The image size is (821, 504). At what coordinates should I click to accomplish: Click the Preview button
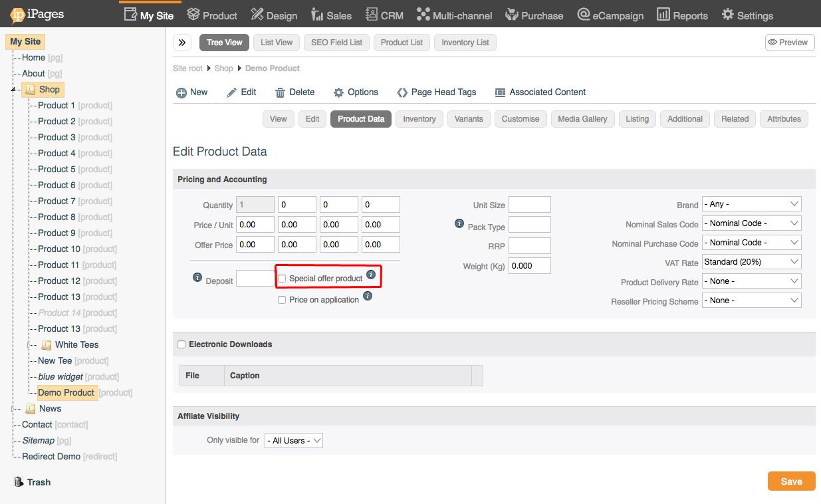[x=790, y=43]
